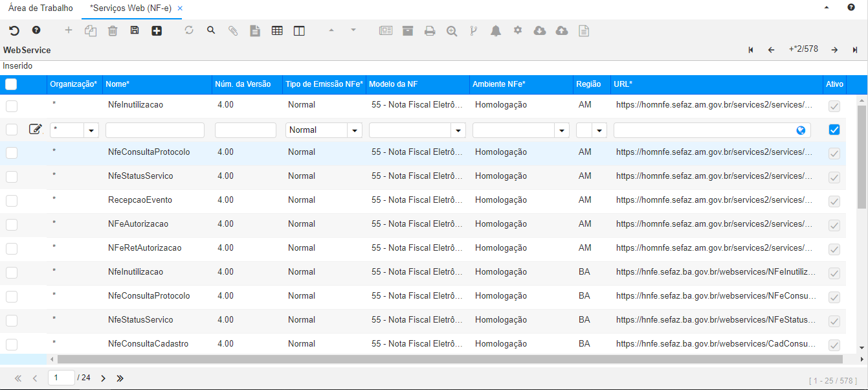This screenshot has height=390, width=868.
Task: Click the edit record pencil icon in row
Action: tap(35, 130)
